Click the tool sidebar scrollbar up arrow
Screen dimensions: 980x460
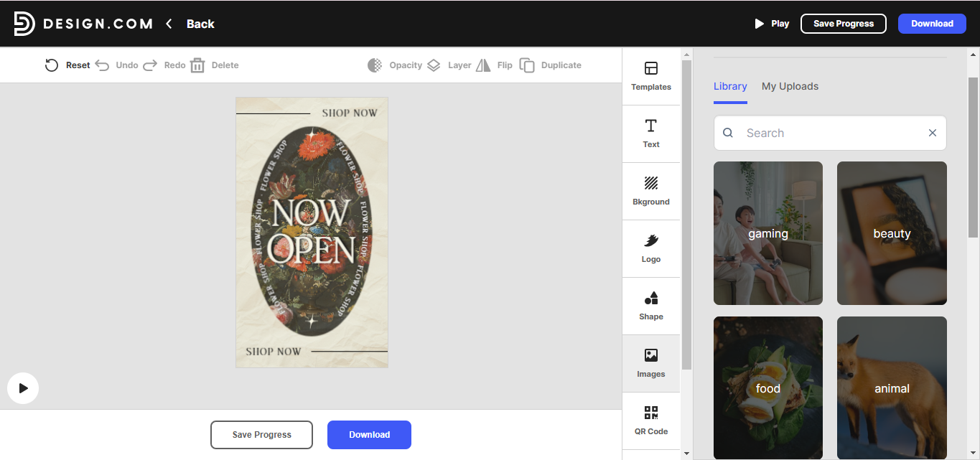tap(686, 54)
